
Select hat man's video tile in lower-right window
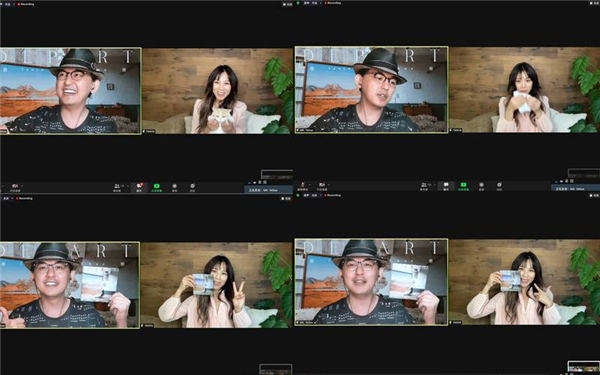click(371, 282)
